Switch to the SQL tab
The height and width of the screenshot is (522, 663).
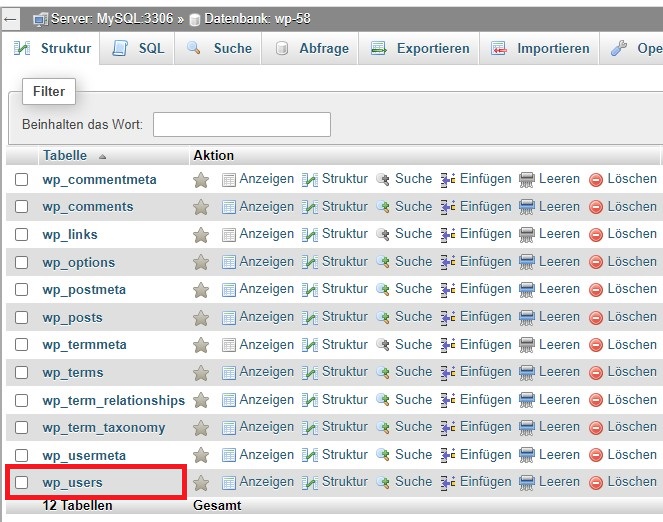point(138,49)
